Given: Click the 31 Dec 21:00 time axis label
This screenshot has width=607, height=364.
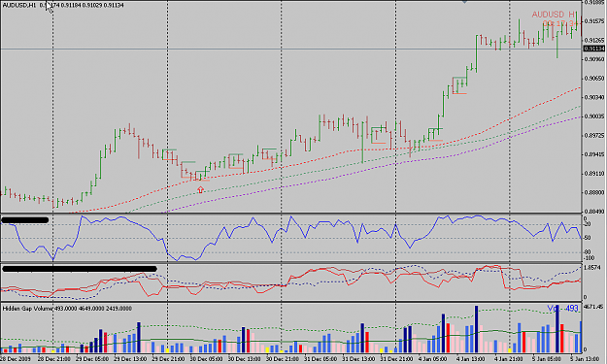Looking at the screenshot, I should click(396, 359).
